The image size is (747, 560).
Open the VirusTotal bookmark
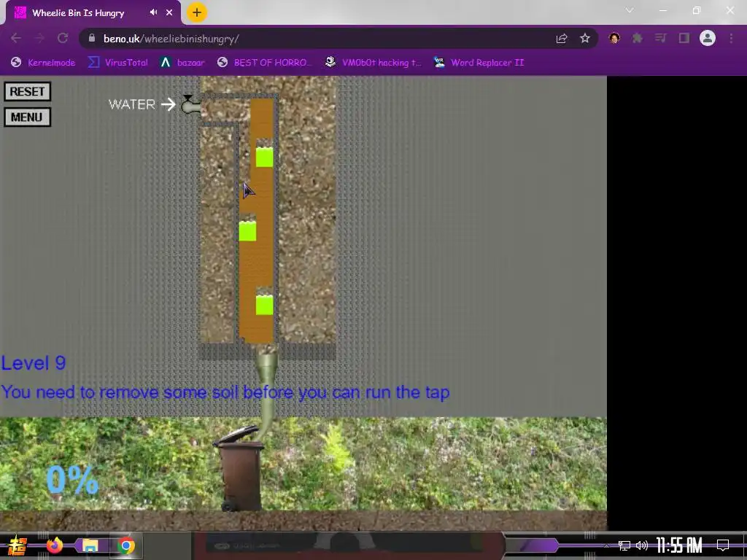click(117, 63)
